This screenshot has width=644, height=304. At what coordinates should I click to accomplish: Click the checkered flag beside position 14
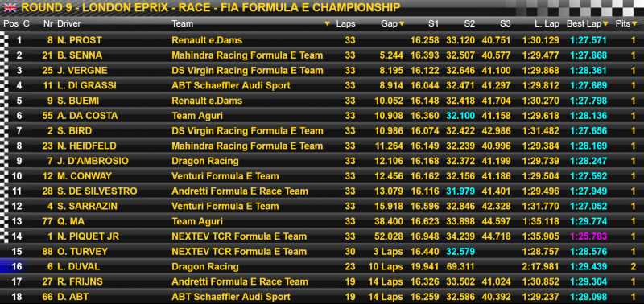[5, 236]
